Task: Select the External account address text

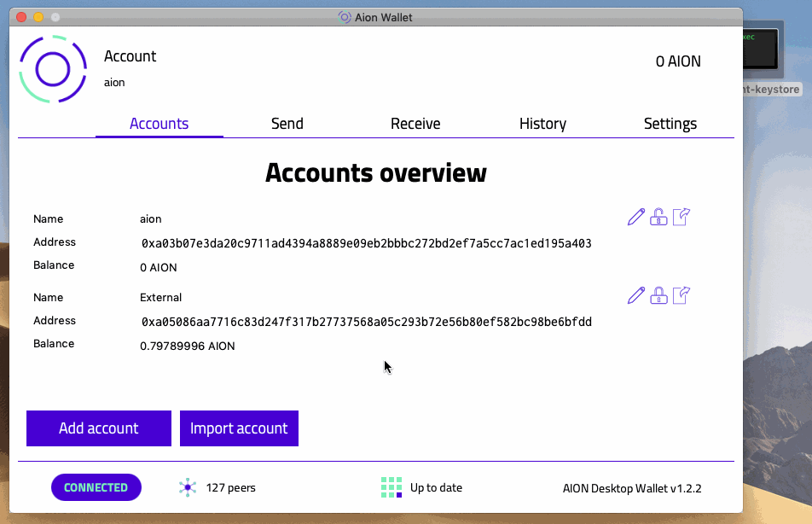Action: pos(366,322)
